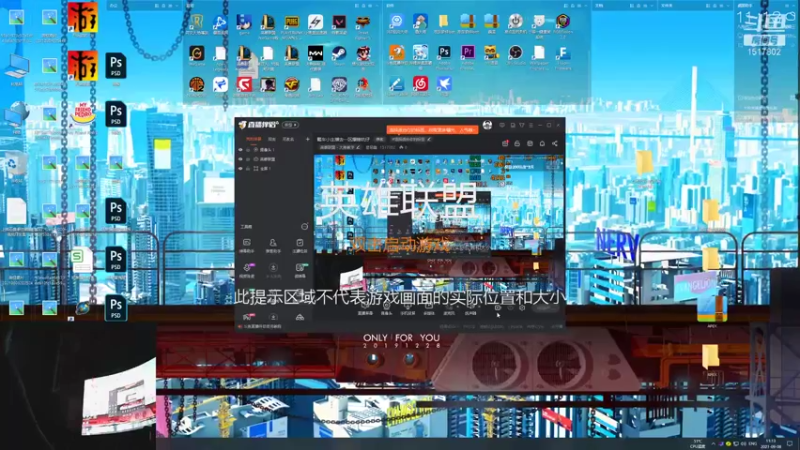Open My Friend Pedro desktop shortcut
This screenshot has width=800, height=450.
point(83,115)
